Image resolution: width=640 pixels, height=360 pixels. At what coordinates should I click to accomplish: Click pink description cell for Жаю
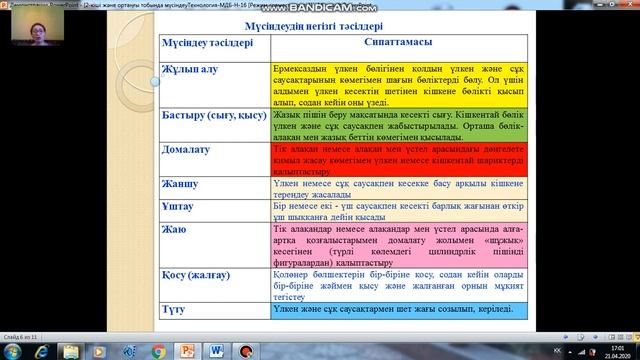(399, 245)
